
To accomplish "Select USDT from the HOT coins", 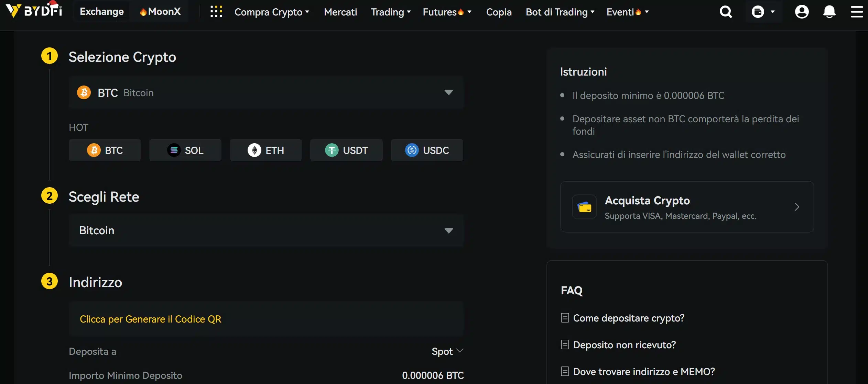I will coord(346,150).
